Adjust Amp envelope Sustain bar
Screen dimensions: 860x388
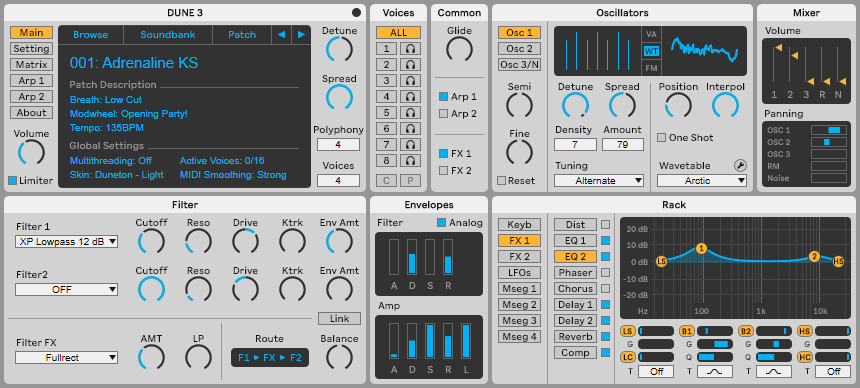click(x=429, y=341)
